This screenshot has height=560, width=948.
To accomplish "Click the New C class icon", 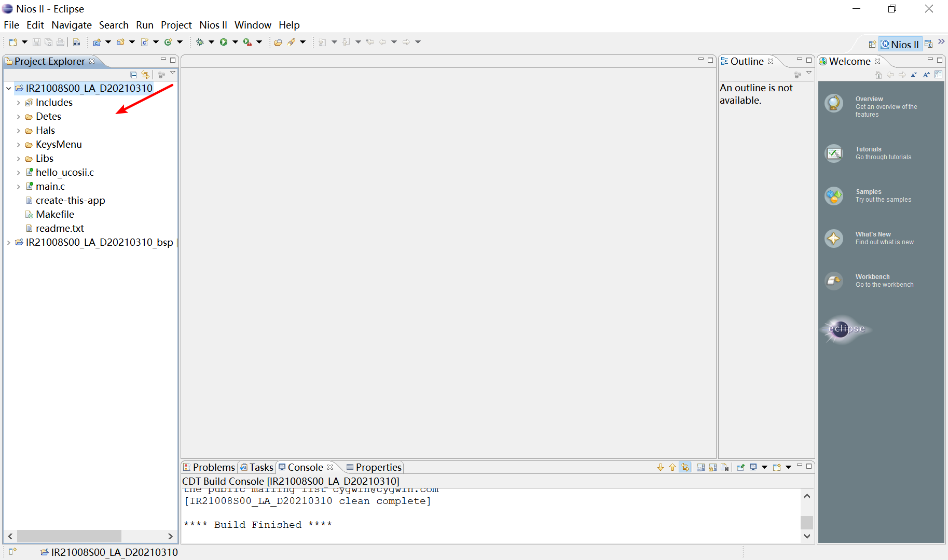I will (168, 42).
